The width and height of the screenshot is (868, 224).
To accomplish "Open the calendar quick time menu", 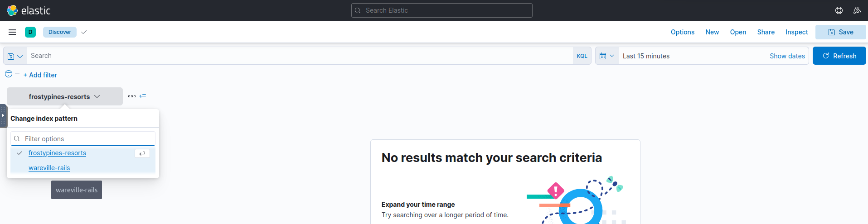I will coord(607,56).
